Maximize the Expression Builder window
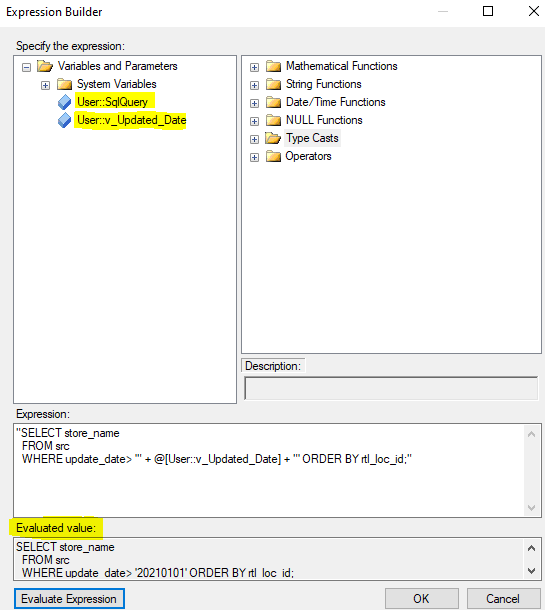The height and width of the screenshot is (610, 545). click(x=488, y=11)
